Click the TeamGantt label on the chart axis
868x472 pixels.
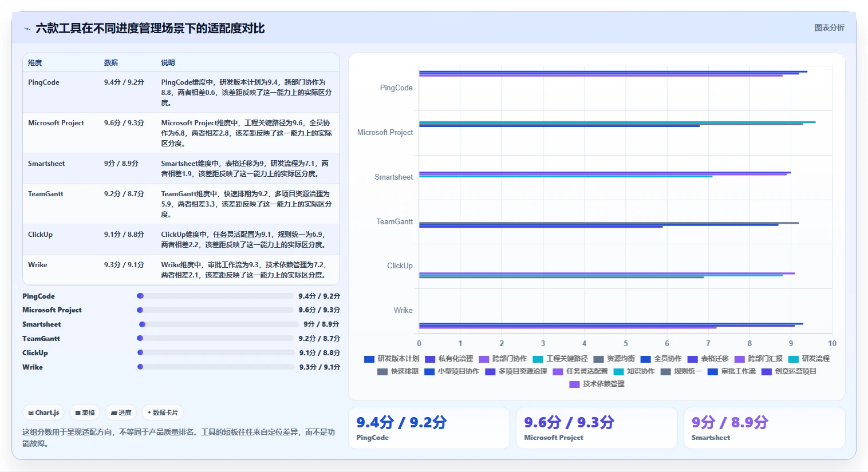tap(394, 222)
